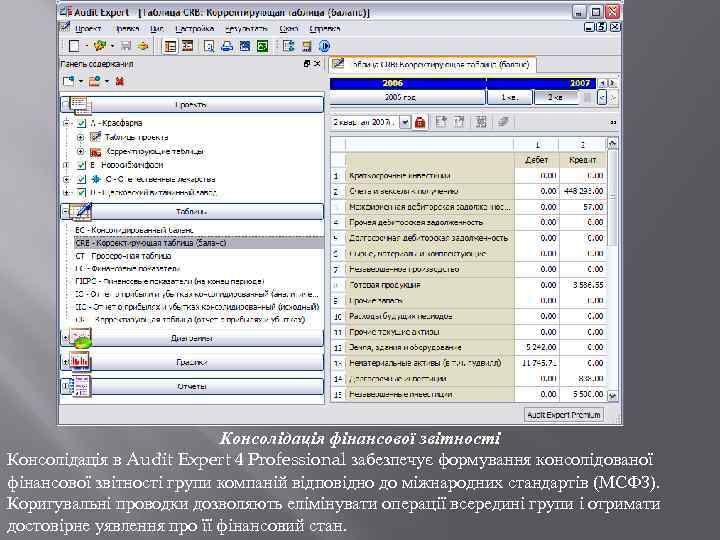Open the Настройка menu
Screen dimensions: 720x540
coord(195,28)
